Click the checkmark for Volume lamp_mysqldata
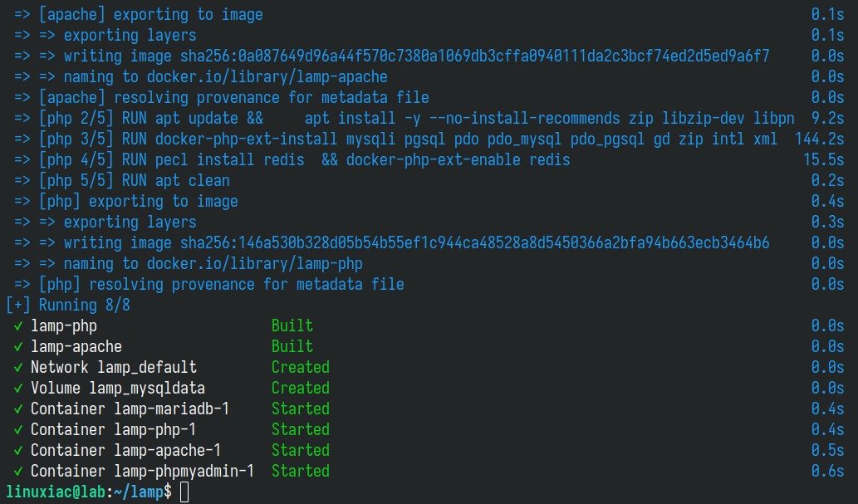The image size is (858, 504). click(x=17, y=388)
